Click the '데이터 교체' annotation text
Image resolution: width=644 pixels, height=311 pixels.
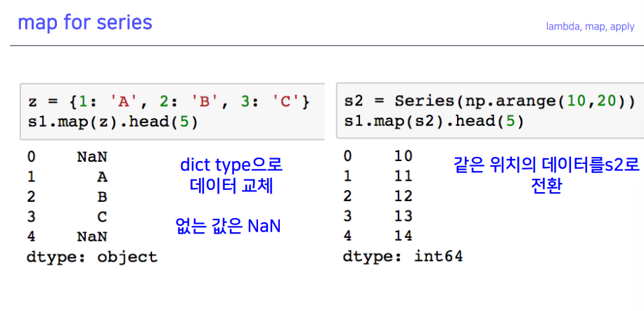(x=231, y=186)
